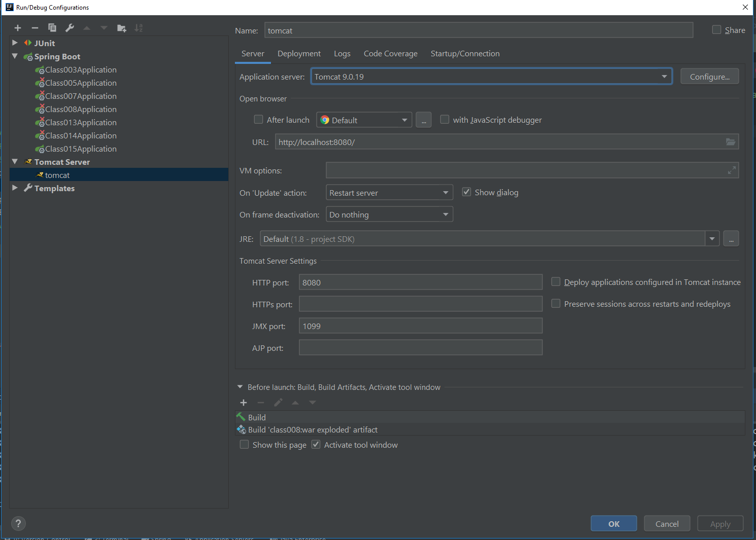
Task: Click the JUnit group icon
Action: [x=28, y=43]
